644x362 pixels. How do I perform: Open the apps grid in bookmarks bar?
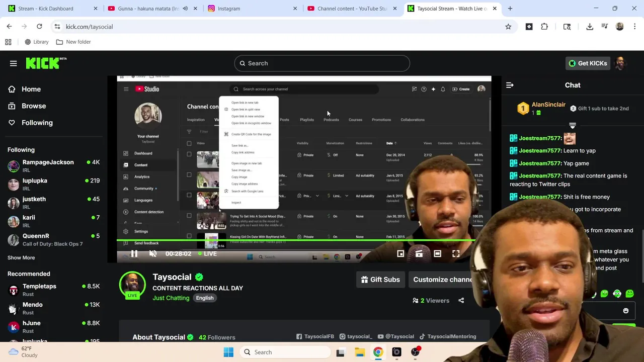pyautogui.click(x=8, y=42)
